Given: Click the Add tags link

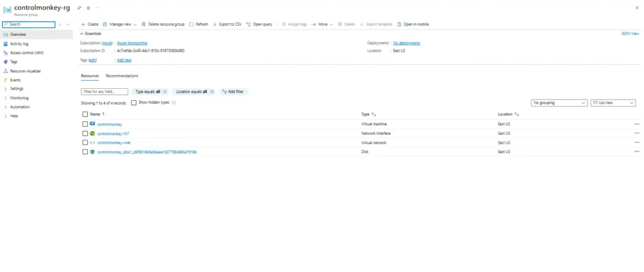Looking at the screenshot, I should click(x=125, y=60).
